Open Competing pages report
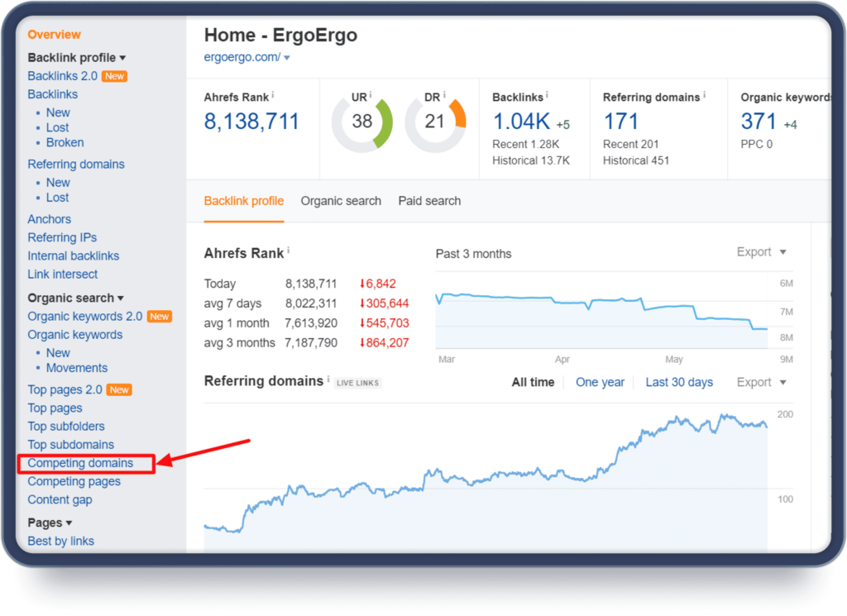This screenshot has width=847, height=616. click(74, 481)
